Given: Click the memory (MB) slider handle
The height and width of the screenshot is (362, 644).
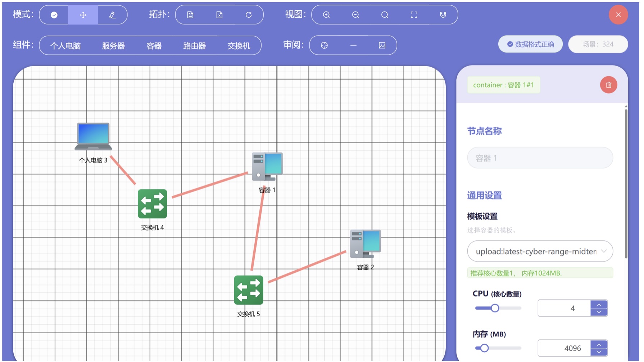Looking at the screenshot, I should pyautogui.click(x=484, y=348).
